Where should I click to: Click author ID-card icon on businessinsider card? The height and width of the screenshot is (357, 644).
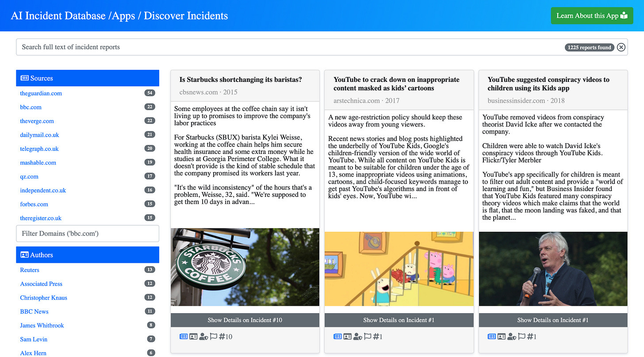[x=502, y=337]
